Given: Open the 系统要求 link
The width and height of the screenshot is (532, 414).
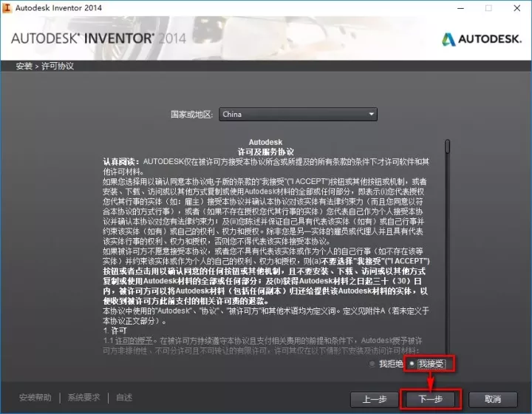Looking at the screenshot, I should 84,398.
